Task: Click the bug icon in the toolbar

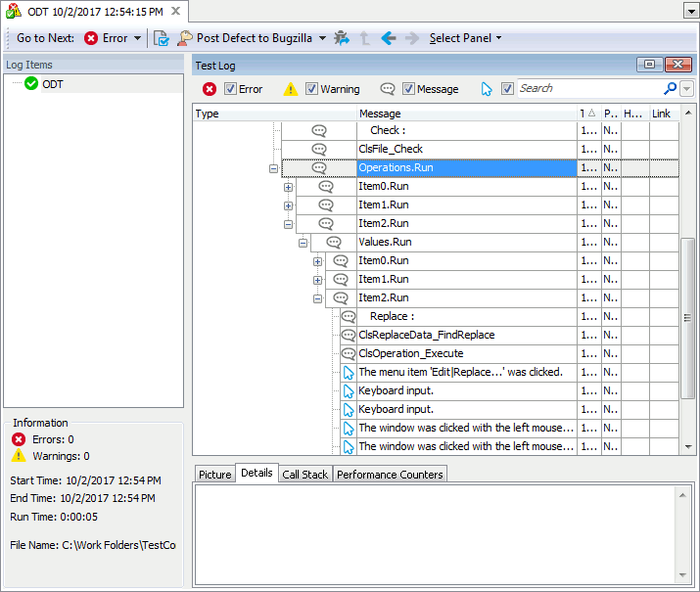Action: point(341,38)
